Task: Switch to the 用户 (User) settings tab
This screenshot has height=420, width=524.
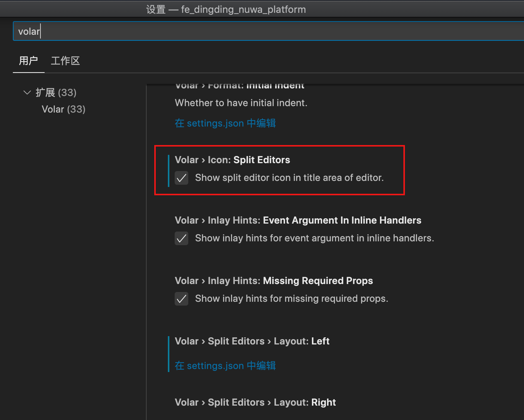Action: (x=28, y=61)
